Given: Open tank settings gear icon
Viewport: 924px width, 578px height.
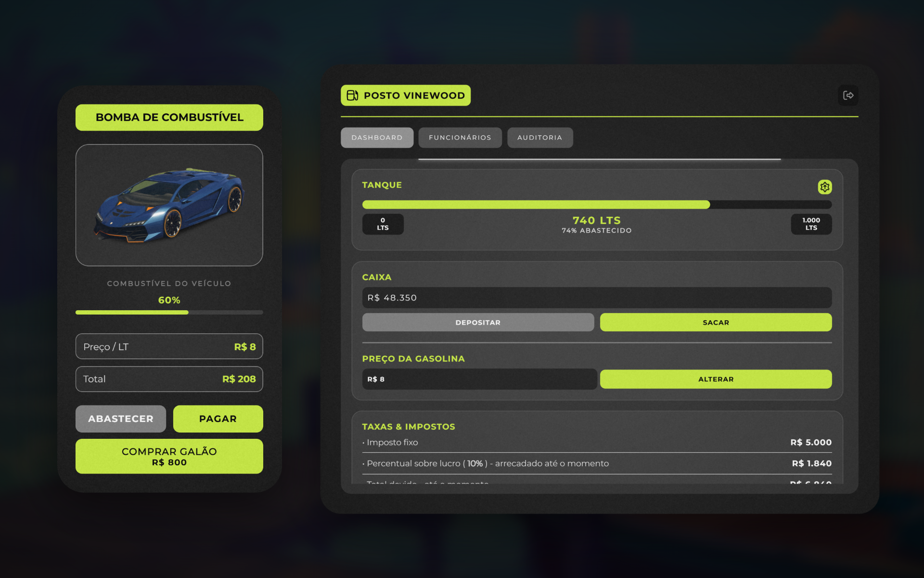Looking at the screenshot, I should 824,187.
